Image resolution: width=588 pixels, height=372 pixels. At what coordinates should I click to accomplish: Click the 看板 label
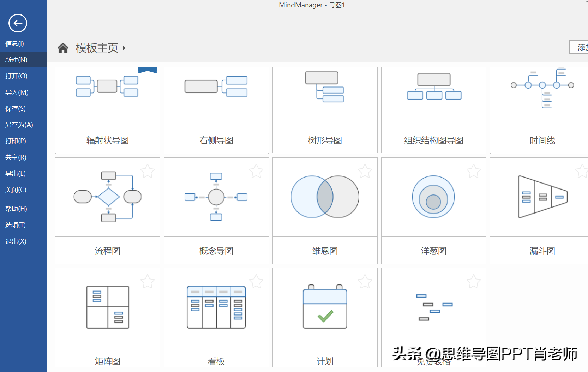[x=216, y=361]
